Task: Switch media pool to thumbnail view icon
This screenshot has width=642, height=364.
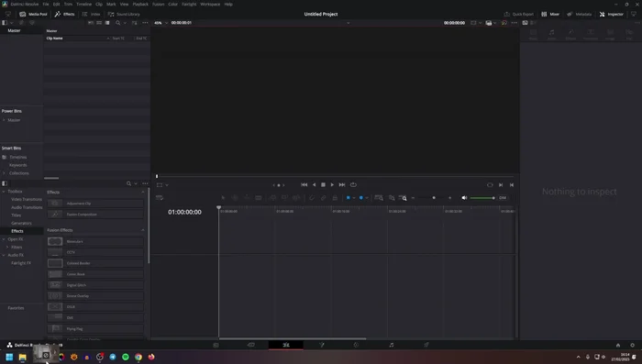Action: [99, 23]
